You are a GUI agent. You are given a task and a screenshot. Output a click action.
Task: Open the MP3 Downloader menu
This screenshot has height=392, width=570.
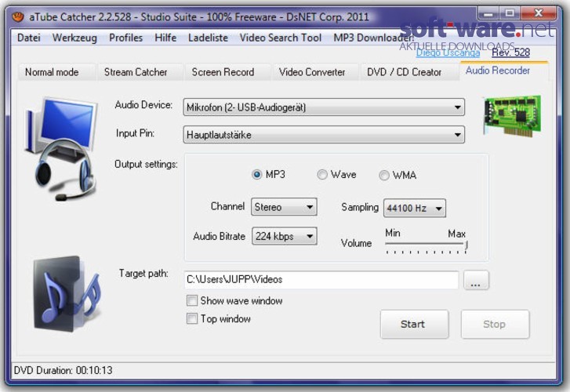[373, 38]
